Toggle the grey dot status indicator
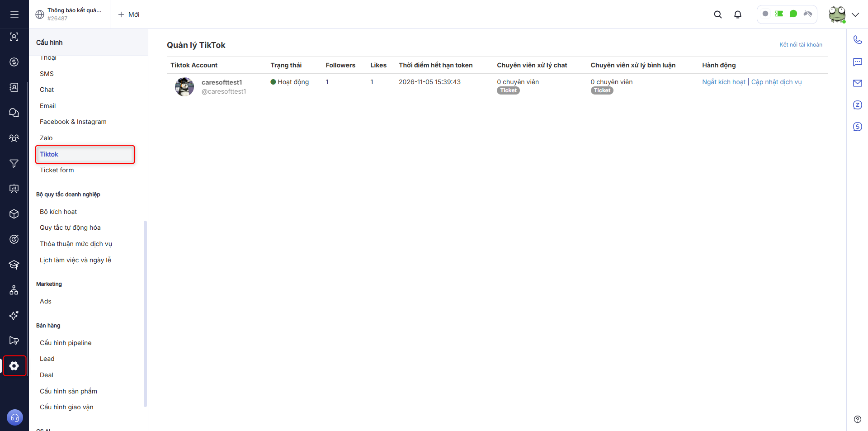 (x=765, y=14)
